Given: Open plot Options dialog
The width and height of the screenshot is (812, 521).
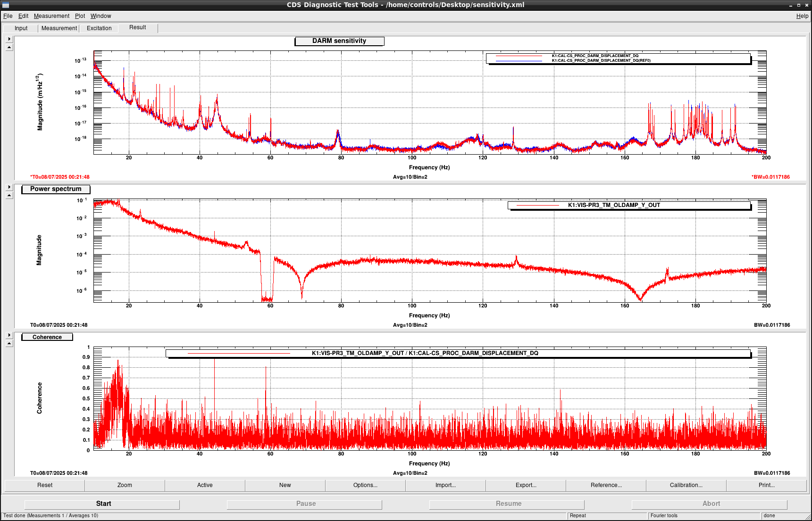Looking at the screenshot, I should pyautogui.click(x=365, y=485).
